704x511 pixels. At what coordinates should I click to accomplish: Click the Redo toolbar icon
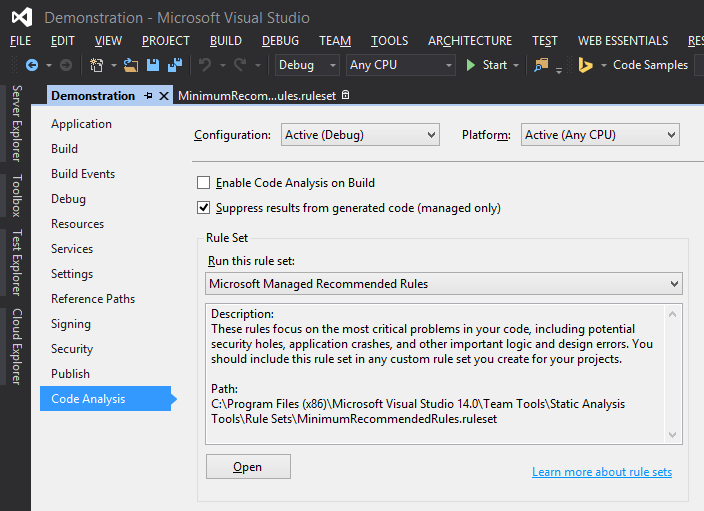coord(240,65)
